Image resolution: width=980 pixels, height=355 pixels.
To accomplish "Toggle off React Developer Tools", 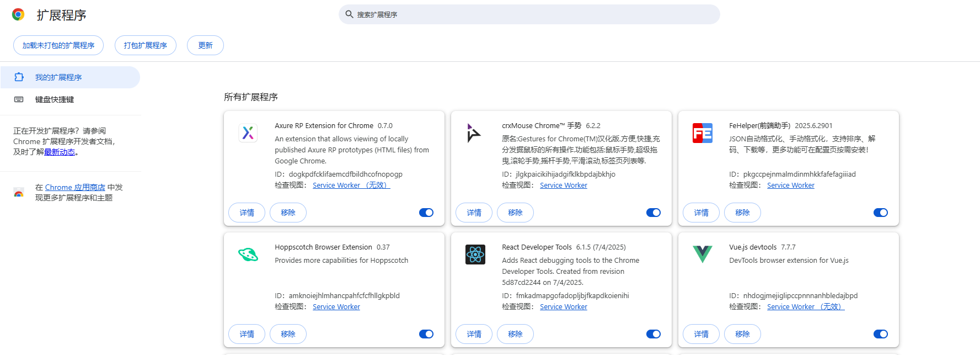I will tap(654, 334).
